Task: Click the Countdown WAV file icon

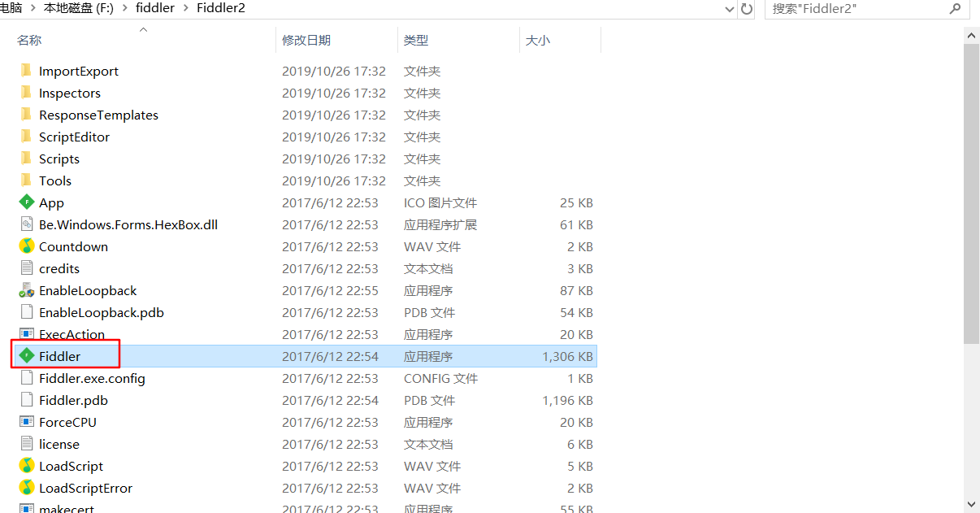Action: 26,246
